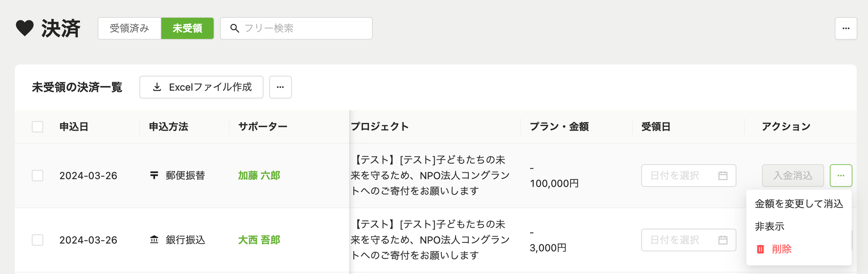The height and width of the screenshot is (274, 868).
Task: Collapse the green row action menu button
Action: click(x=841, y=175)
